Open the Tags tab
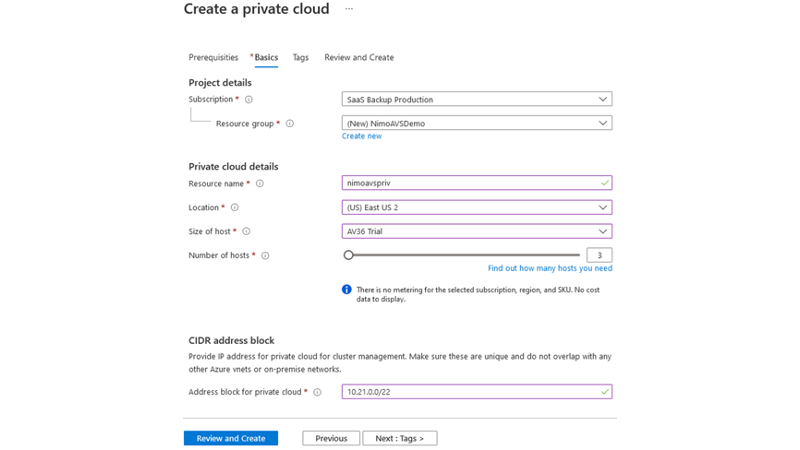This screenshot has width=800, height=450. click(300, 58)
